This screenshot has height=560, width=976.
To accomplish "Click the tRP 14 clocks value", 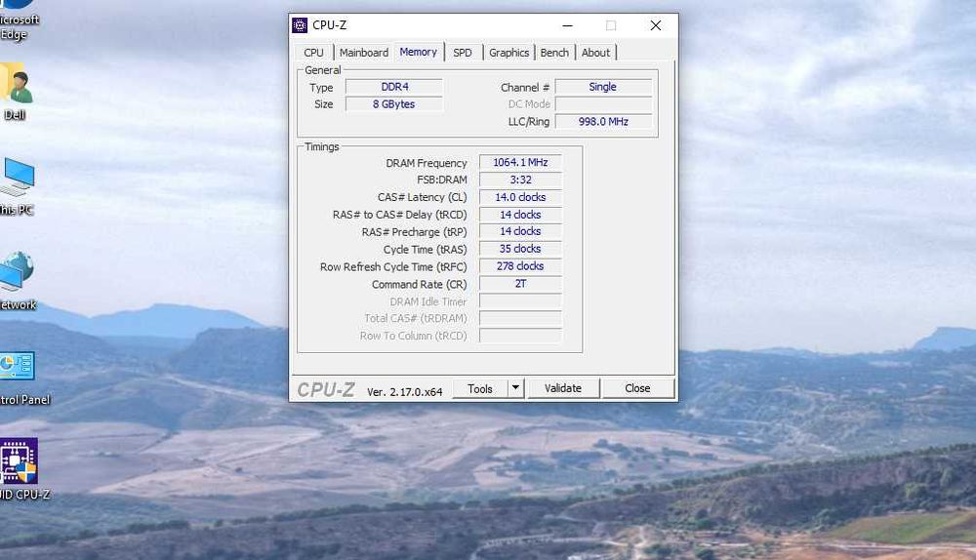I will (x=520, y=231).
